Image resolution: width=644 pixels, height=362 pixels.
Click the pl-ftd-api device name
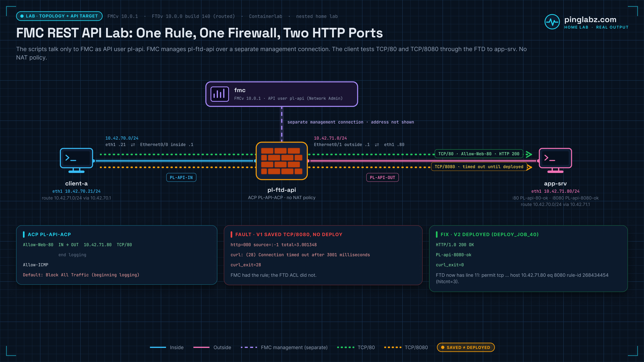pyautogui.click(x=282, y=190)
